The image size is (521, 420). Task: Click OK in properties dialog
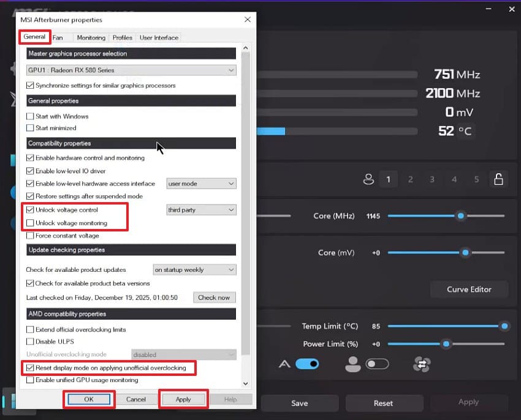89,399
